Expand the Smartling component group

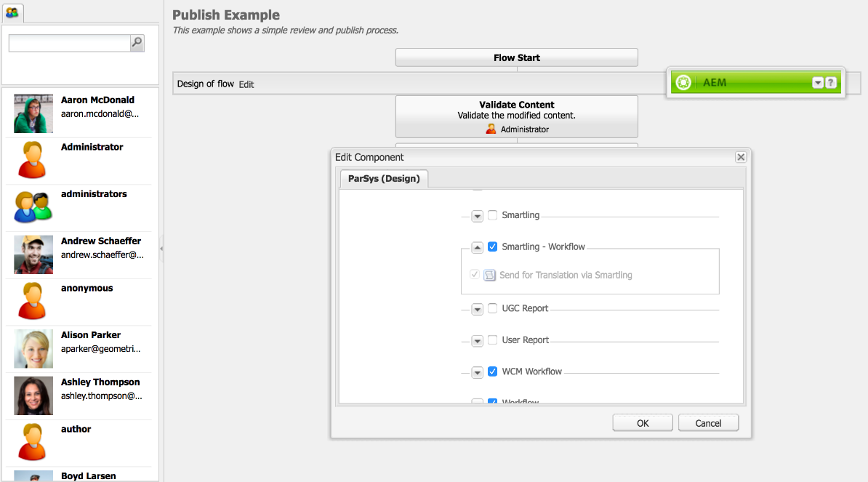[x=477, y=215]
